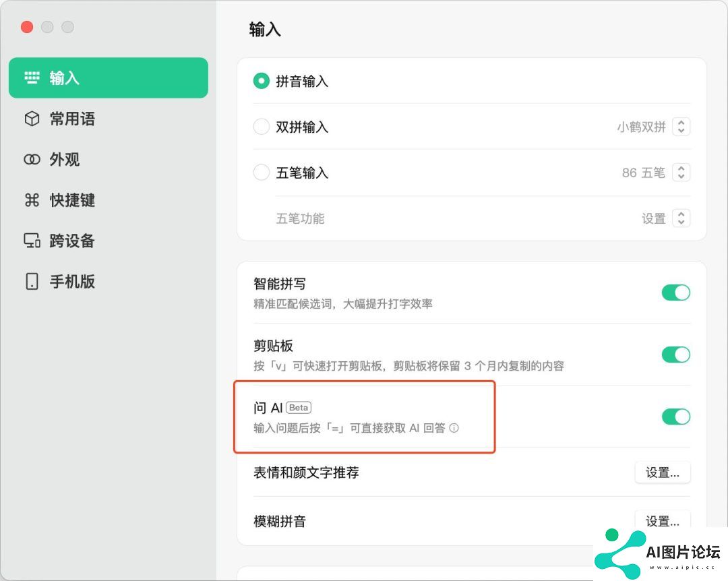Open the 常用语 sidebar section
The width and height of the screenshot is (728, 581).
108,119
